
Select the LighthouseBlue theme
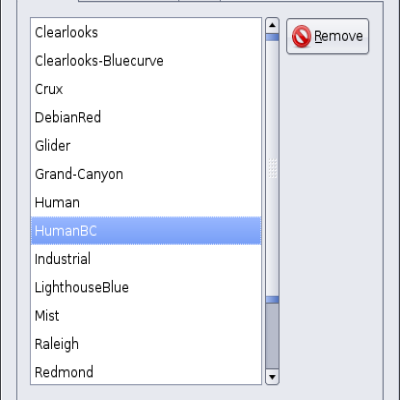point(146,287)
